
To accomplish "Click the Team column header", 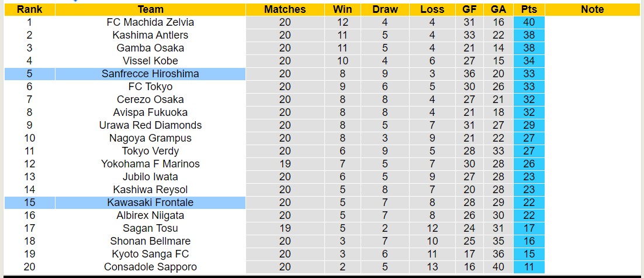I will tap(150, 9).
